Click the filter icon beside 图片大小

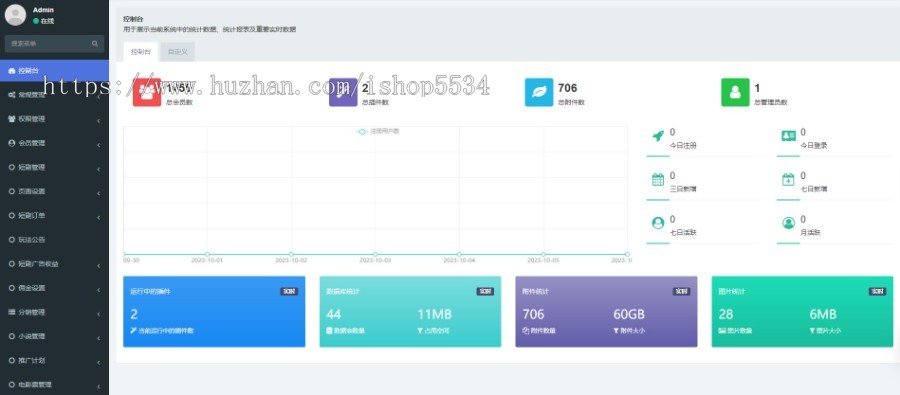pos(812,331)
